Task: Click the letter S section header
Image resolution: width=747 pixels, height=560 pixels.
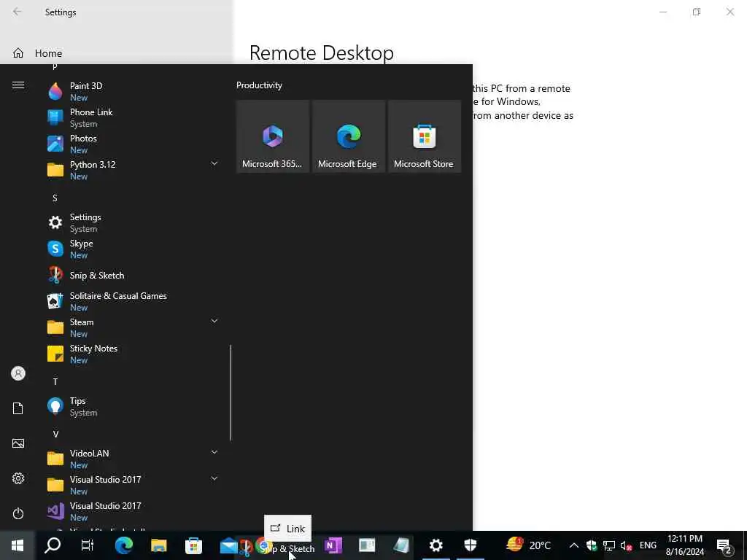Action: (x=55, y=198)
